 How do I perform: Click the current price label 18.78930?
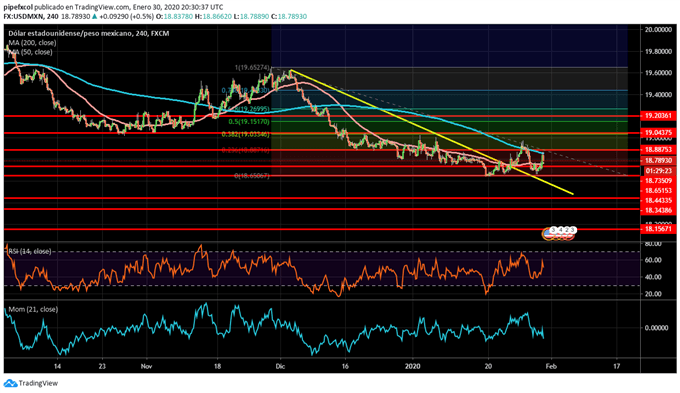tap(658, 160)
